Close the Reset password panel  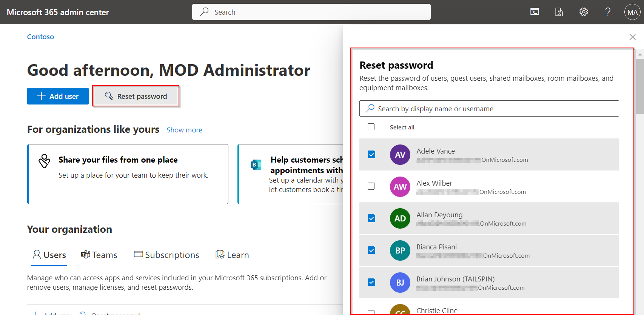point(633,37)
